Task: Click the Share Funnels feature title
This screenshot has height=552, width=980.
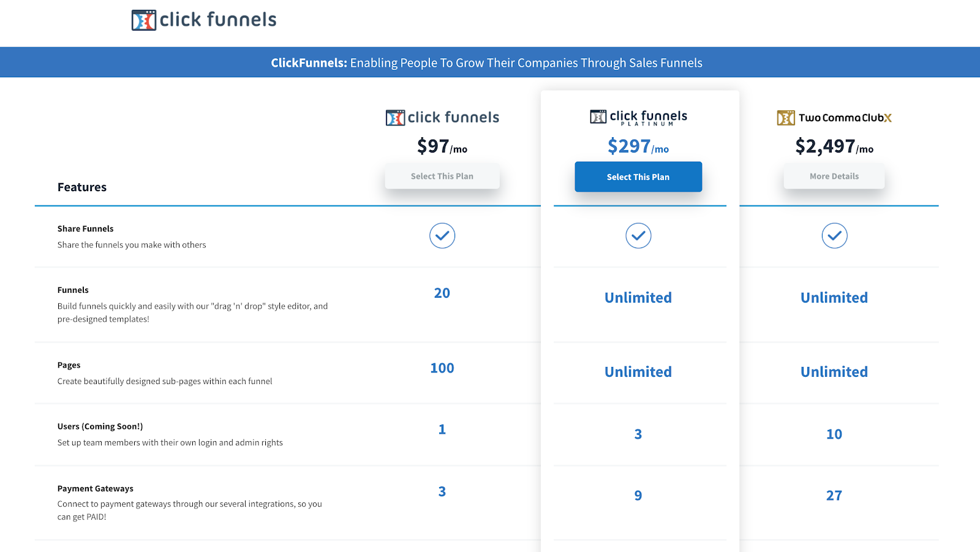Action: pos(86,229)
